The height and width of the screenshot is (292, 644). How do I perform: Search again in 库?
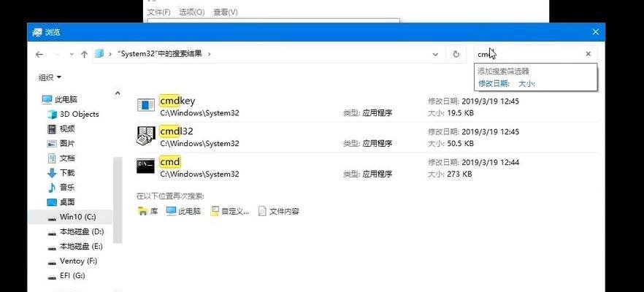(148, 212)
